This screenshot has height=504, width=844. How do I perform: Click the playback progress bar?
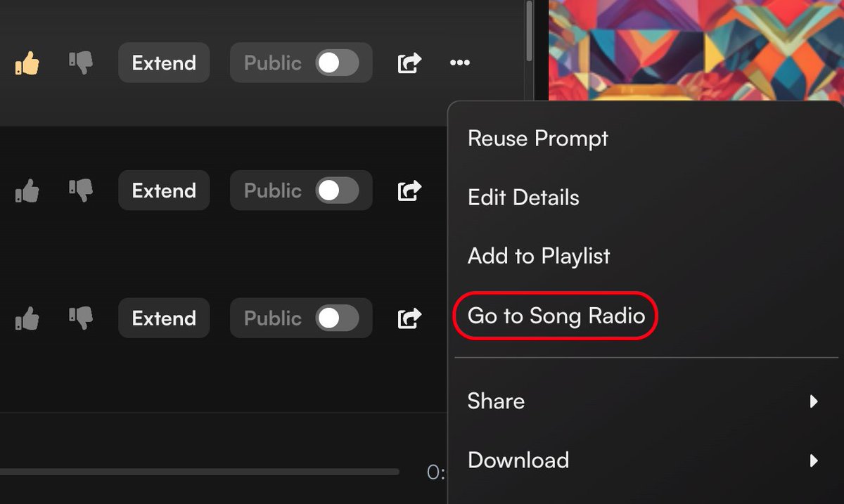click(x=199, y=472)
